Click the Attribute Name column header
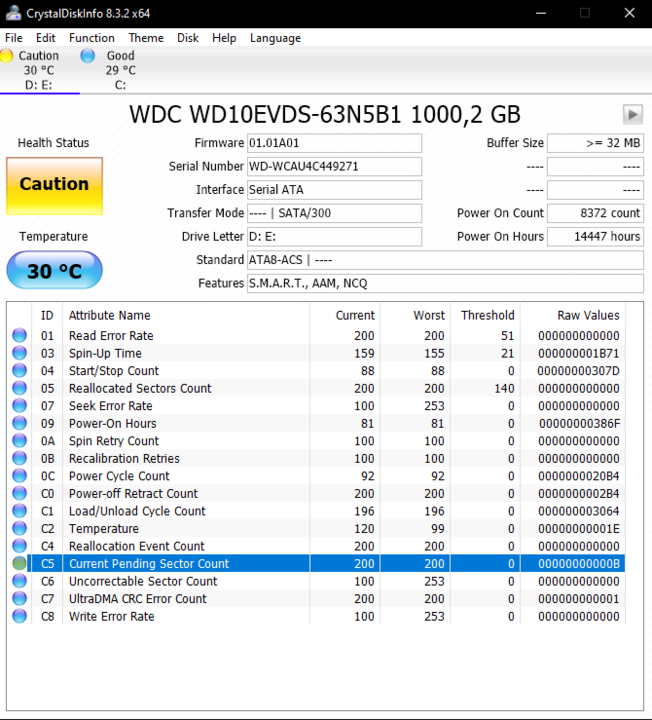 (109, 315)
